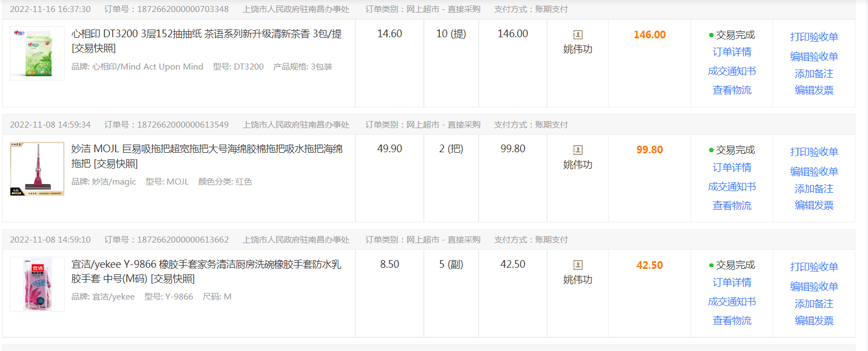Click 添加备注 for the 心相印 tissue order
The height and width of the screenshot is (351, 868).
[x=814, y=73]
